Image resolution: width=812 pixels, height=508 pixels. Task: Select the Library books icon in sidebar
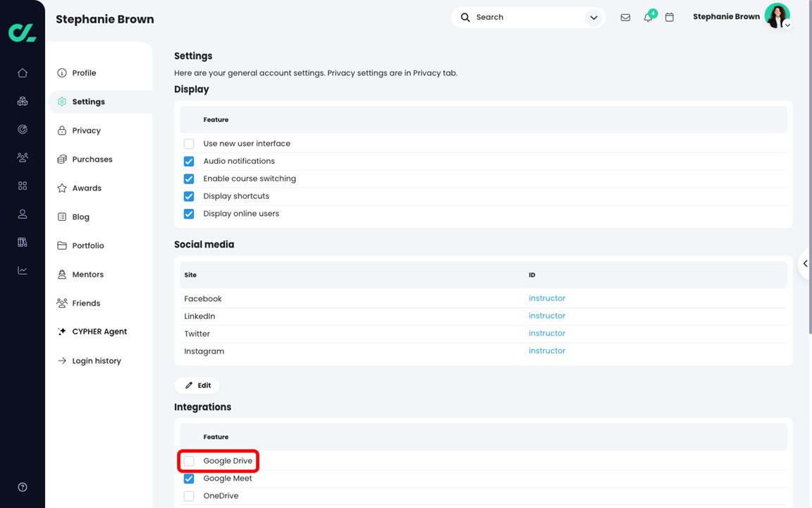pyautogui.click(x=22, y=242)
